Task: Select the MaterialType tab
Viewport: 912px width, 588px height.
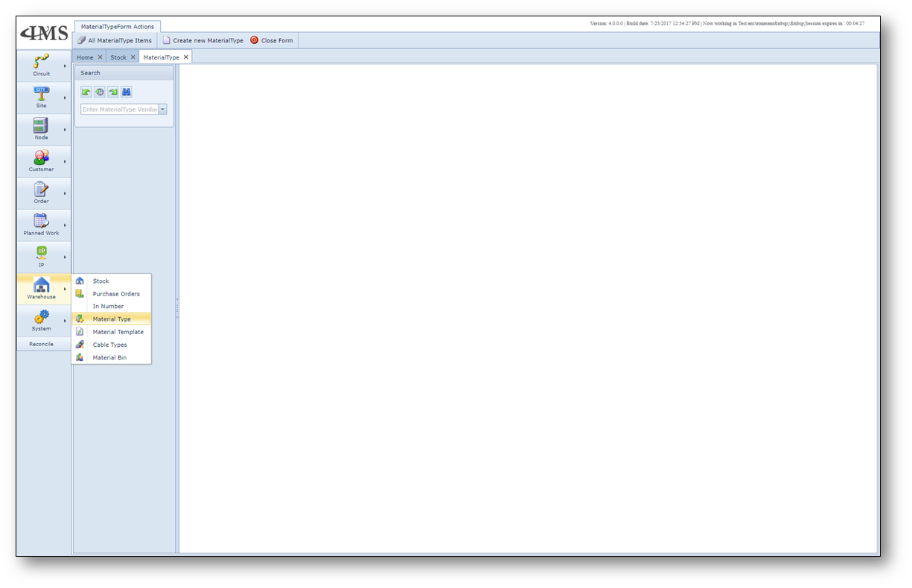Action: tap(161, 57)
